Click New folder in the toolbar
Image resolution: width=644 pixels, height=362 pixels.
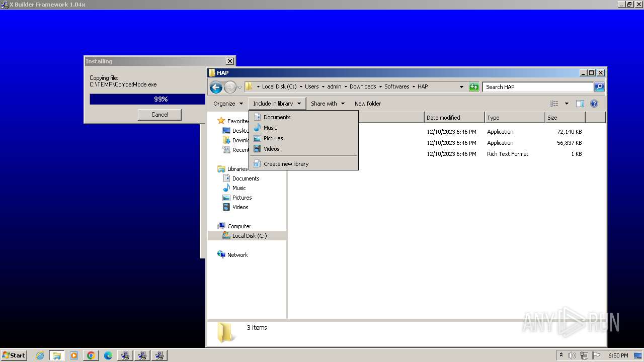tap(368, 104)
